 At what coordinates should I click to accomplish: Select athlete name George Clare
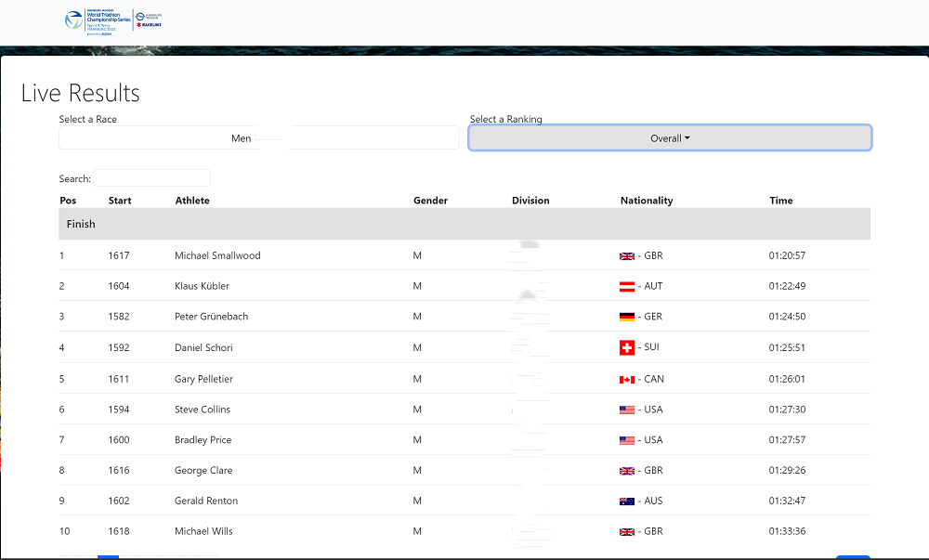tap(203, 471)
